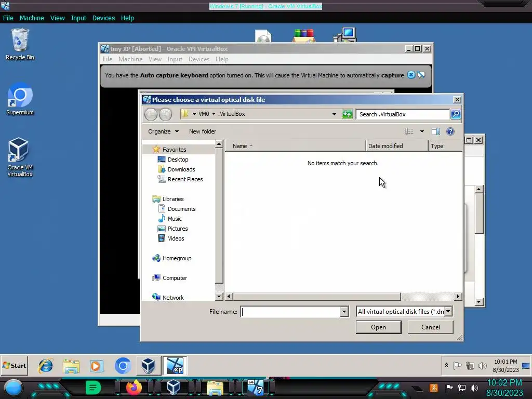Click the Search .VirtualBox field

tap(403, 114)
